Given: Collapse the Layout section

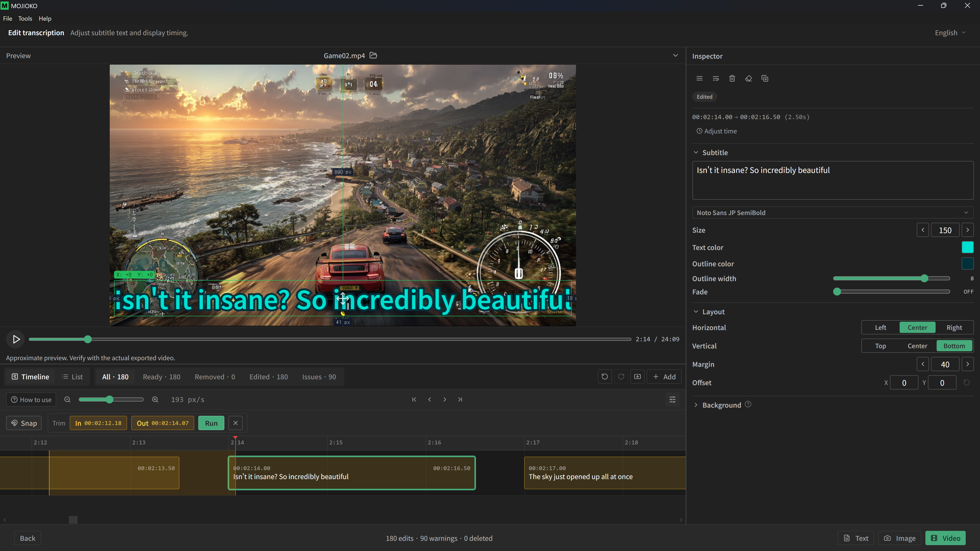Looking at the screenshot, I should [x=696, y=311].
